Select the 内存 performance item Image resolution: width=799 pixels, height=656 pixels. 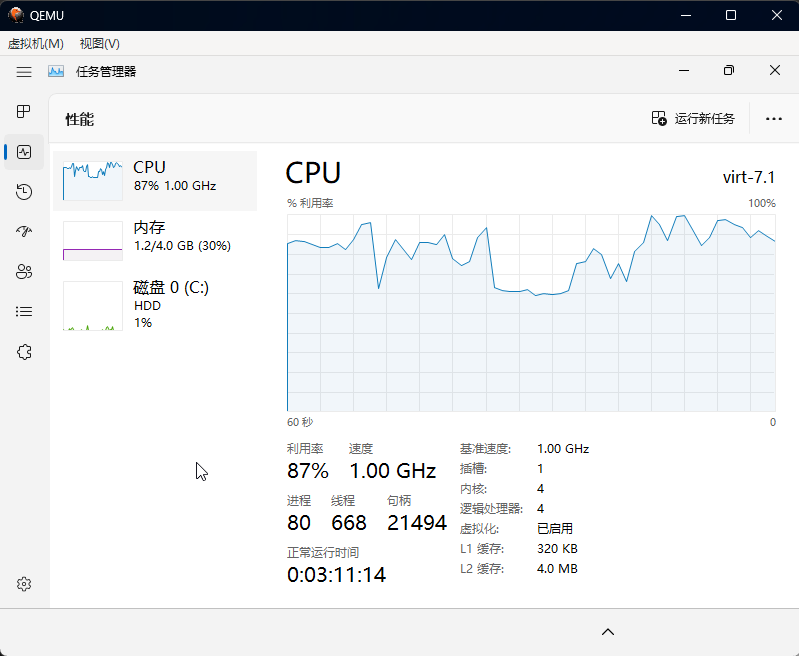155,240
